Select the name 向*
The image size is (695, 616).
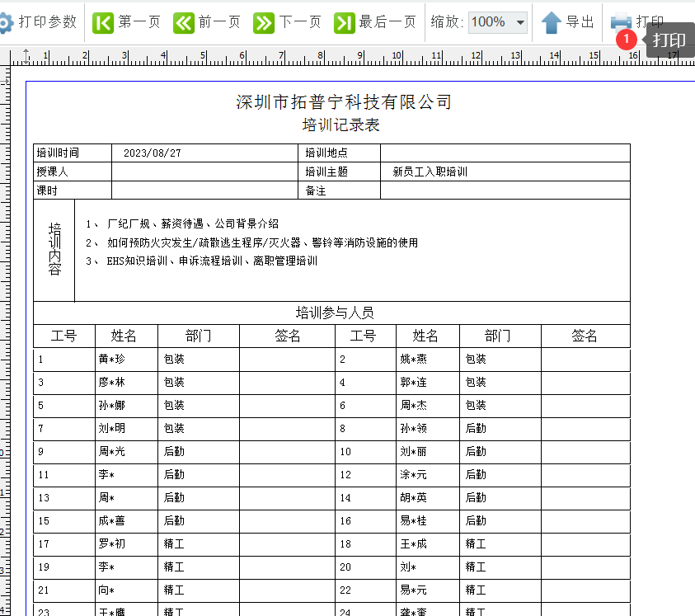pyautogui.click(x=106, y=590)
